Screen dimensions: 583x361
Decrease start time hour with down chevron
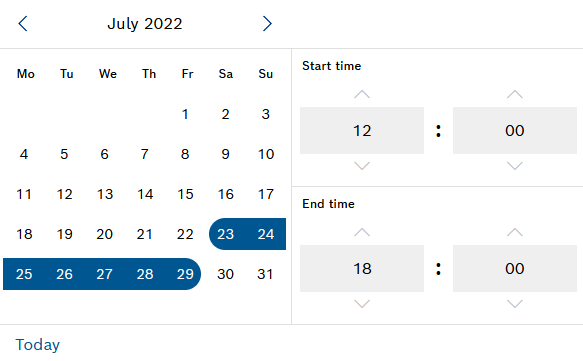point(362,165)
